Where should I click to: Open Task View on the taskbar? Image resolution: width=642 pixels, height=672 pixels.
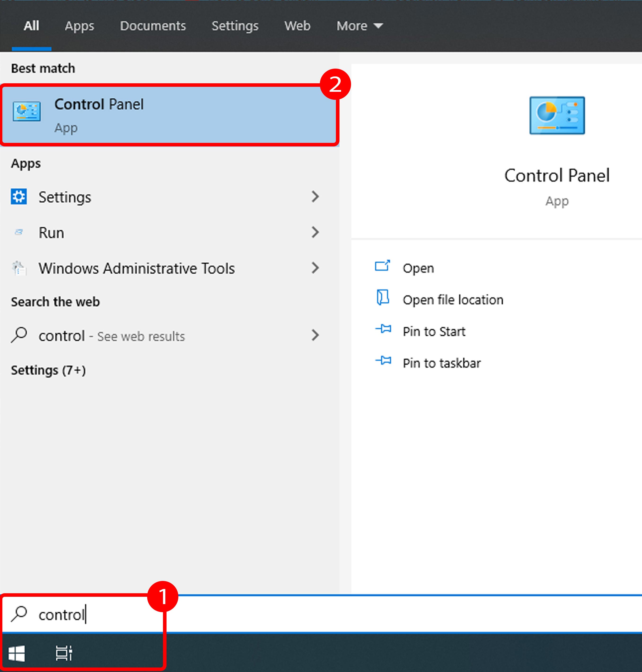pos(64,653)
